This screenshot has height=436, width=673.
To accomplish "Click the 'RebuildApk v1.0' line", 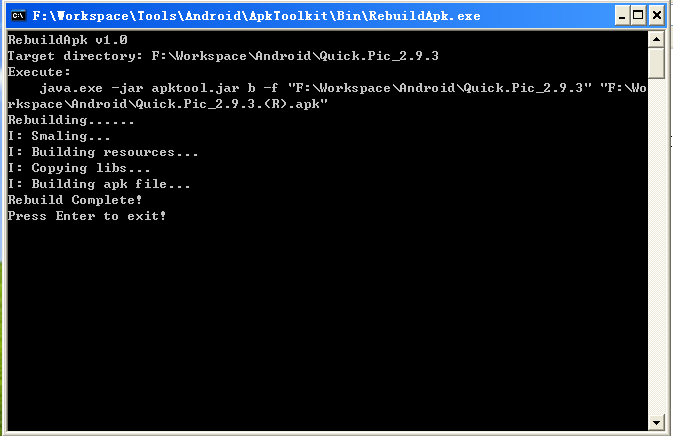I will 67,40.
